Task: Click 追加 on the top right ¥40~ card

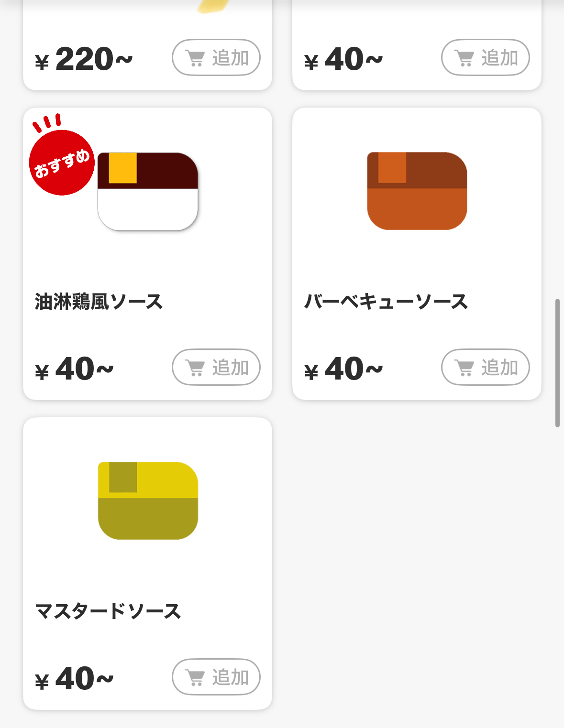Action: (x=486, y=57)
